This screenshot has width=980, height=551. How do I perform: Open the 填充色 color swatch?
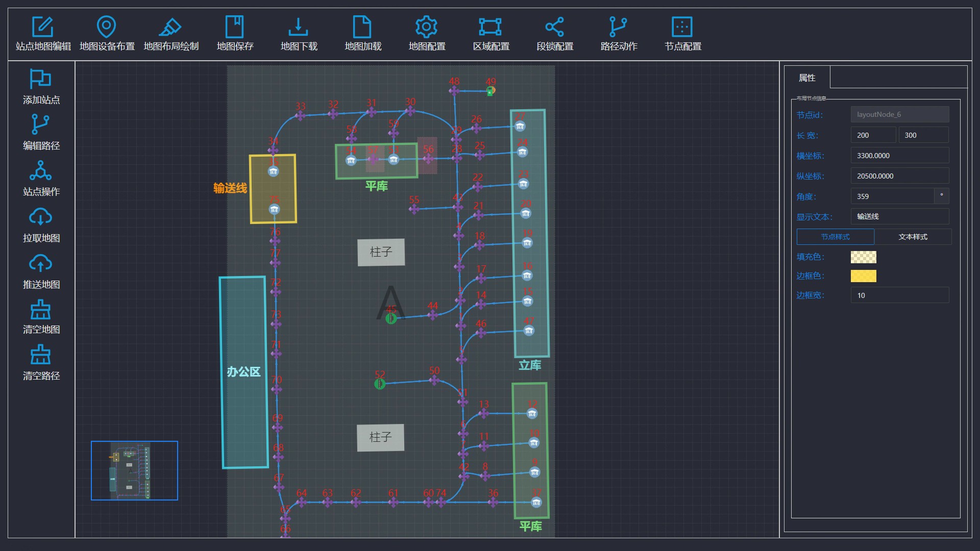(x=864, y=257)
